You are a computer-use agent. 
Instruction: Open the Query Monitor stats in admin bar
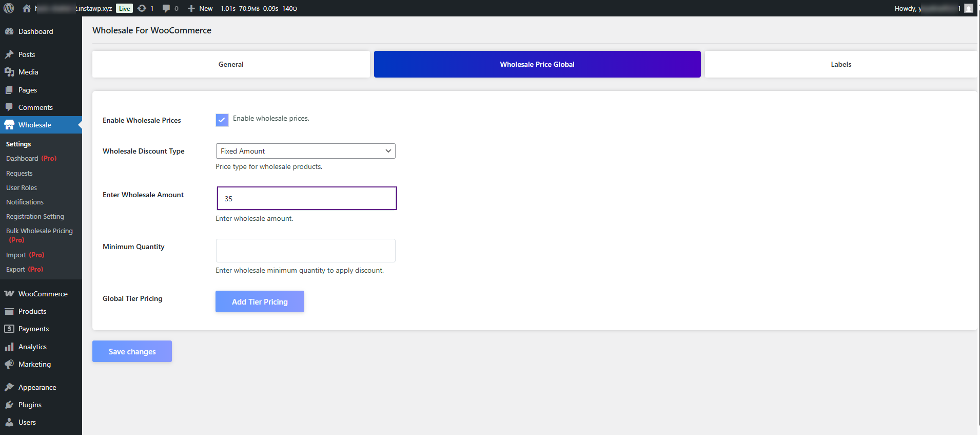(x=259, y=8)
